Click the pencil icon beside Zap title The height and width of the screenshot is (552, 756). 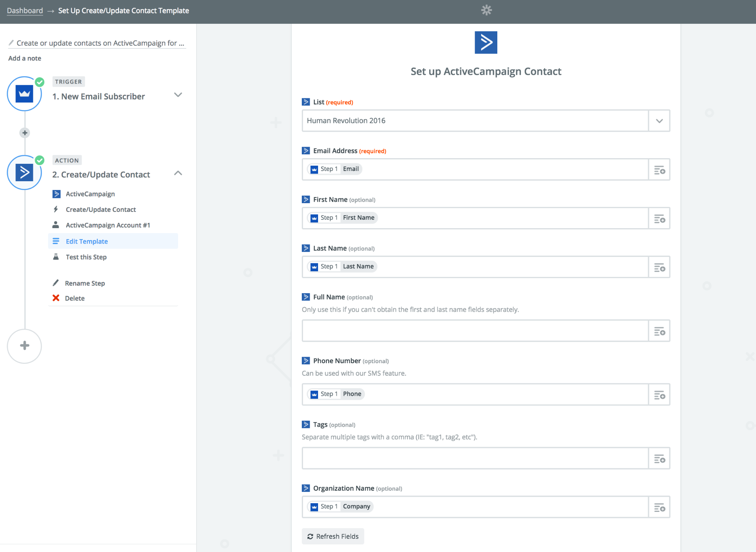[11, 43]
